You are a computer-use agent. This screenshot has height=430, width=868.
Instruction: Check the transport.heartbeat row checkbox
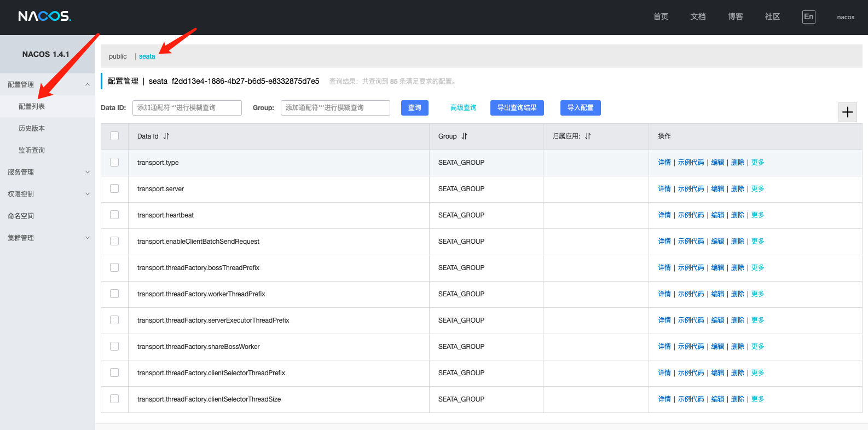click(x=114, y=215)
